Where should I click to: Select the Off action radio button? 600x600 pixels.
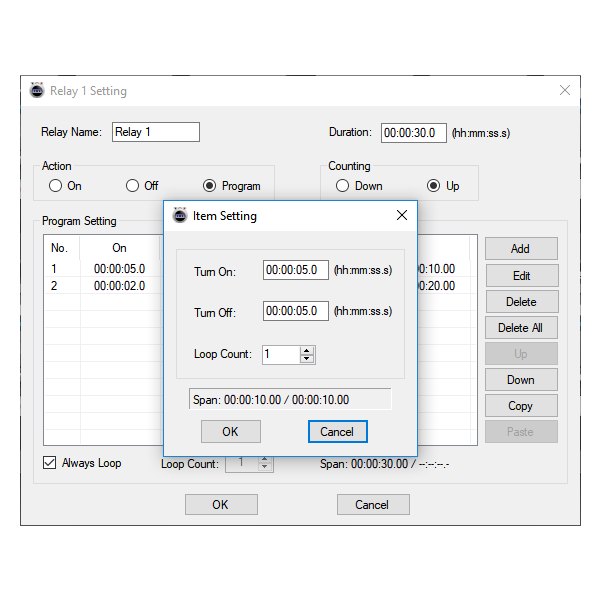point(132,186)
